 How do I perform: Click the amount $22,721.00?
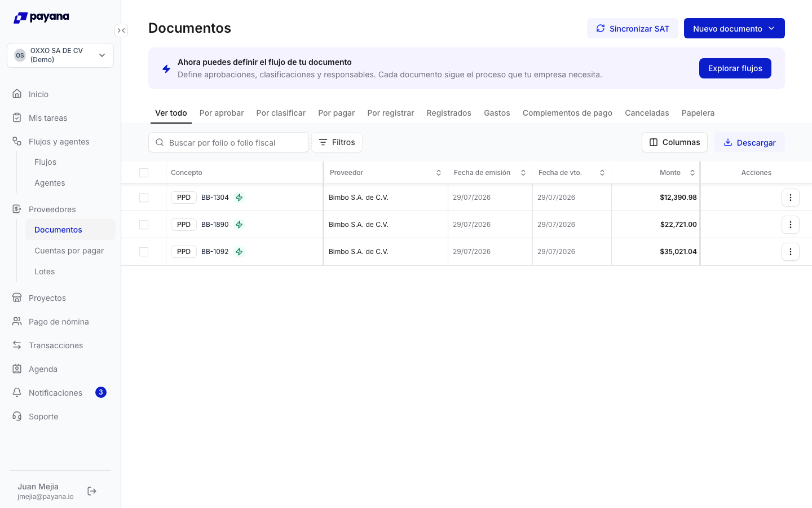(678, 225)
